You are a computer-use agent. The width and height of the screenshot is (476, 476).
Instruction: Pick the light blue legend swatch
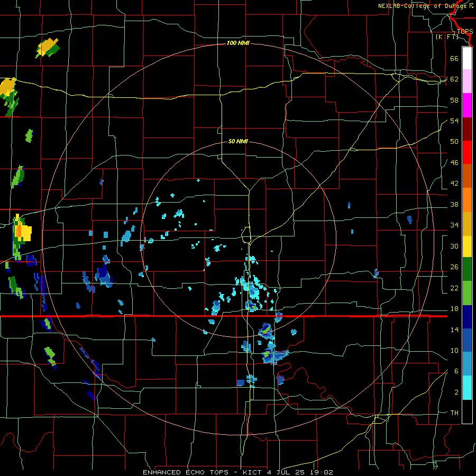(x=467, y=364)
